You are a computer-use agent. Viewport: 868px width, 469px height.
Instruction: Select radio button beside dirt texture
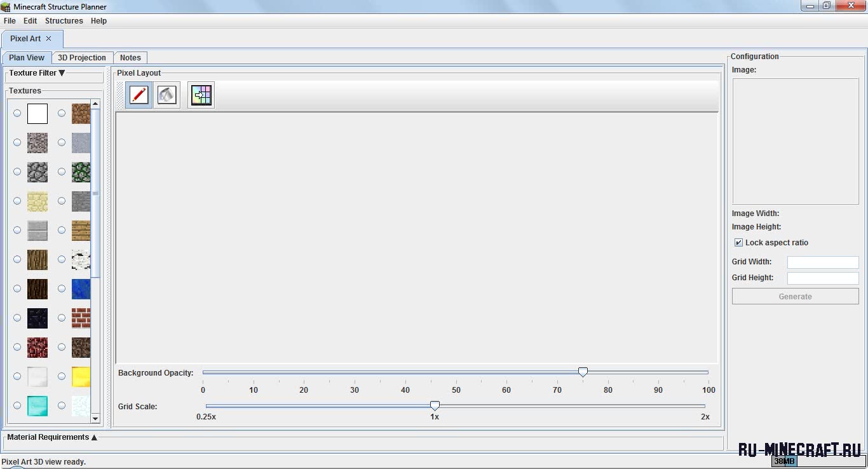tap(62, 113)
